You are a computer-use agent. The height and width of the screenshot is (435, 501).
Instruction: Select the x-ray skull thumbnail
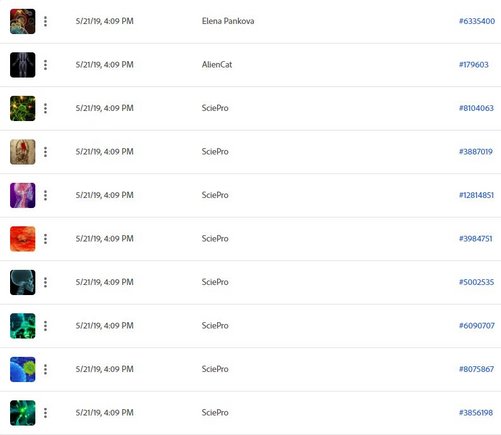click(x=23, y=282)
